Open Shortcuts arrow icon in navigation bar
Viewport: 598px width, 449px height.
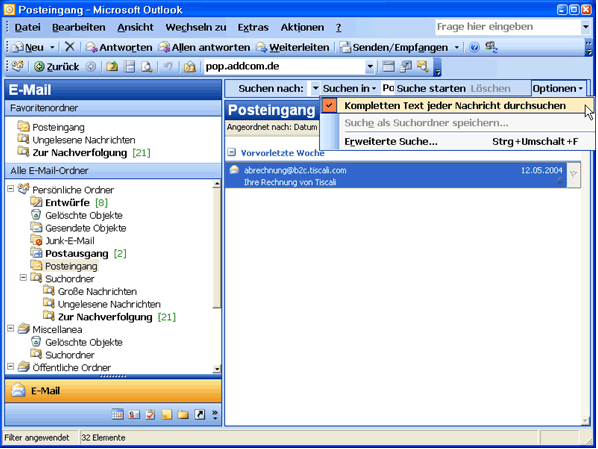coord(199,414)
